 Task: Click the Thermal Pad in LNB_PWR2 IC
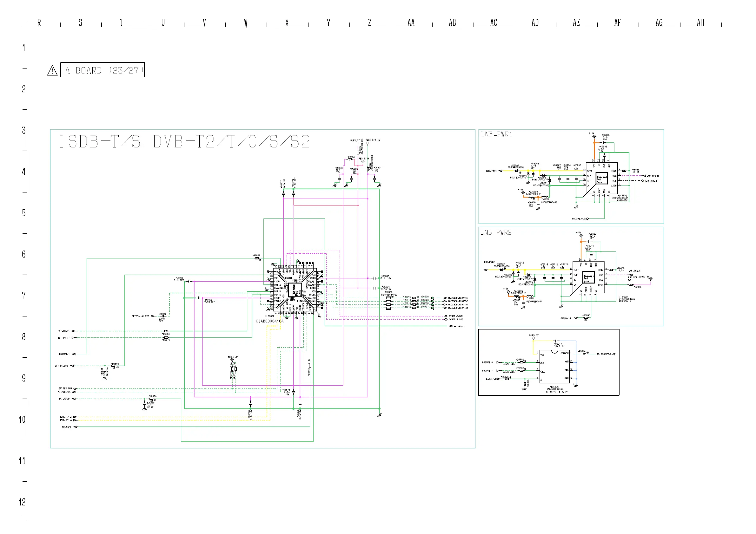click(588, 277)
